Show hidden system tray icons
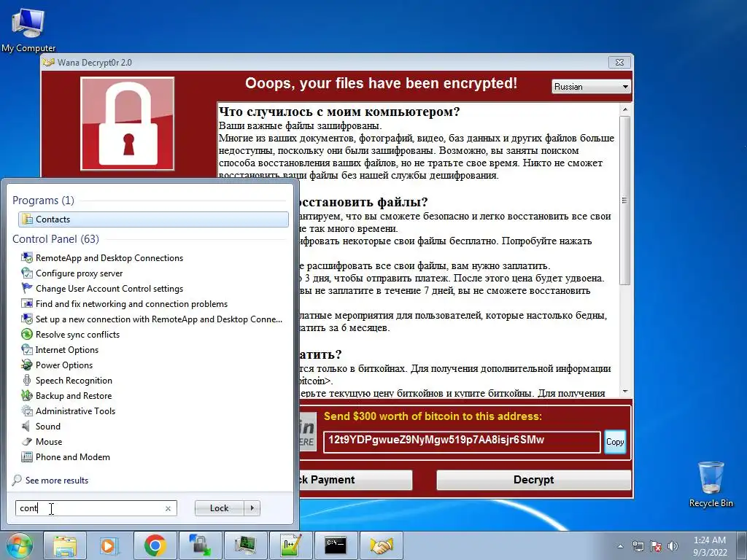 (620, 546)
